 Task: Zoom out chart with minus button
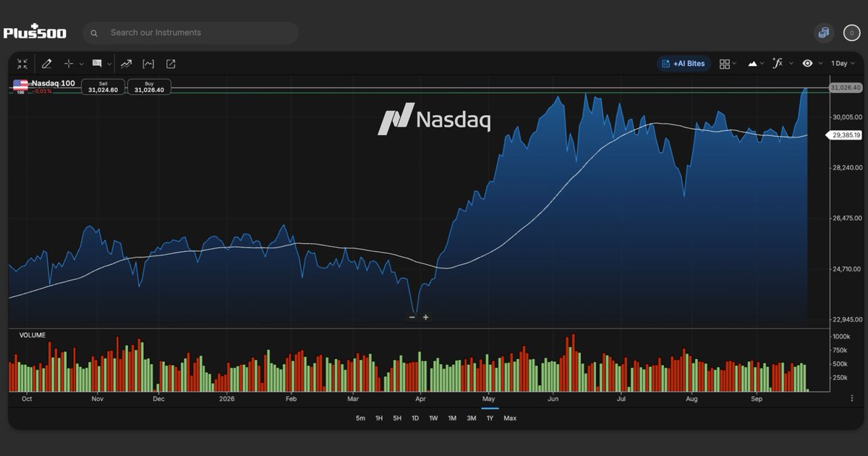click(x=412, y=317)
